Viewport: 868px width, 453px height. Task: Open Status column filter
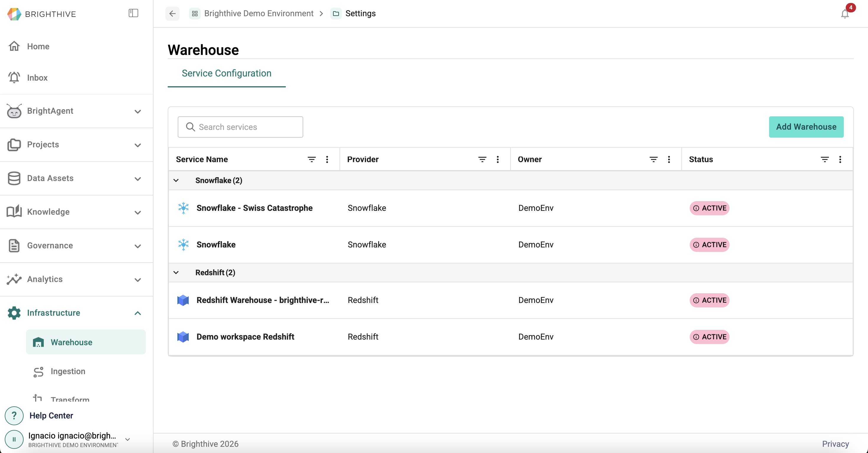point(825,159)
